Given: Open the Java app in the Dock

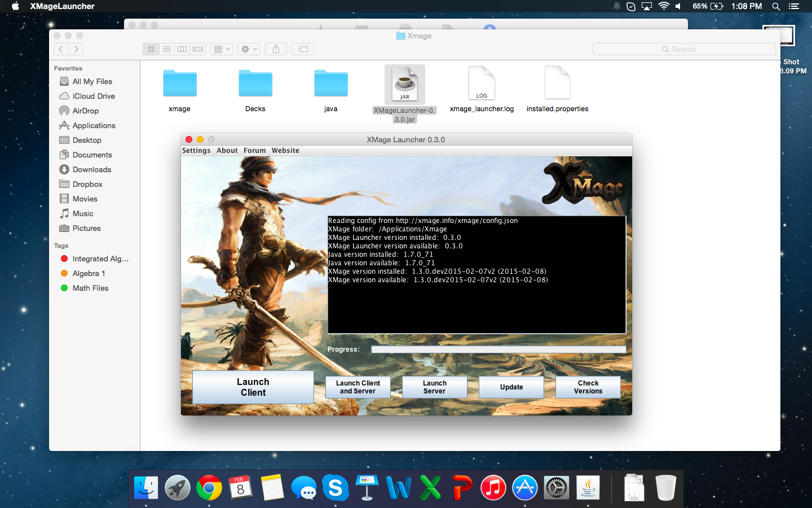Looking at the screenshot, I should (x=588, y=488).
